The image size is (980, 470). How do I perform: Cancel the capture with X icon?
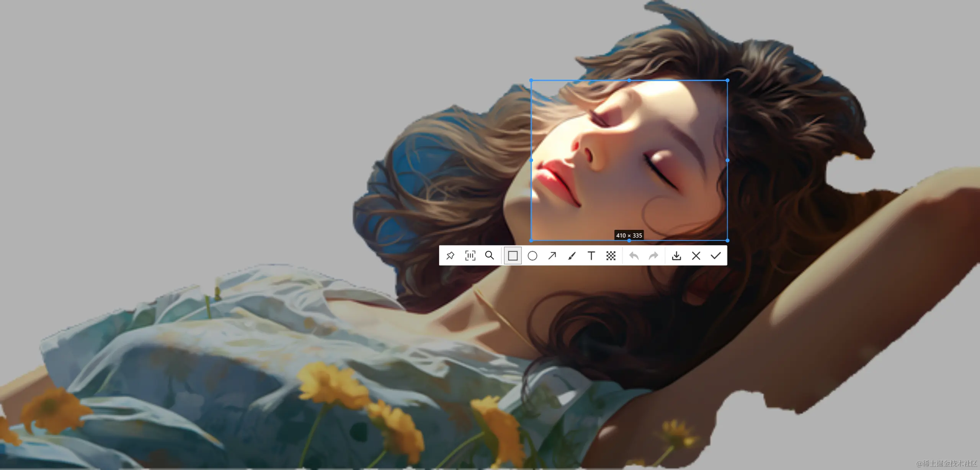696,255
